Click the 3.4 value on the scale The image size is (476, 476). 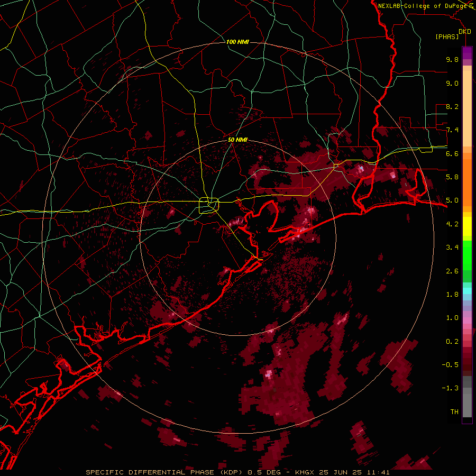(452, 248)
